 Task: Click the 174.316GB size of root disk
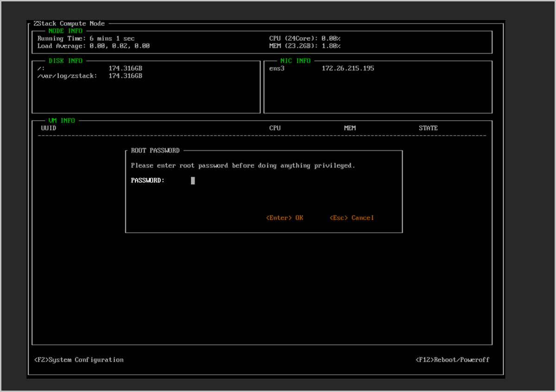(125, 68)
